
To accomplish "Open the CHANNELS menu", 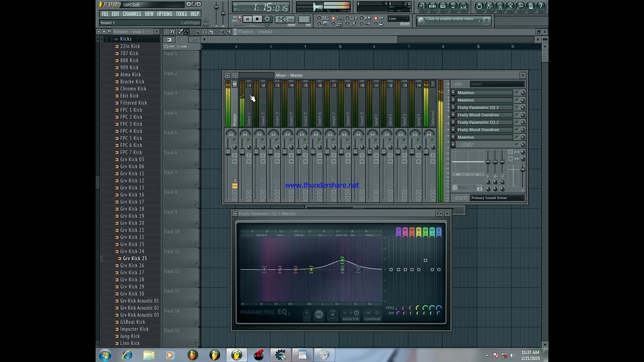I will tap(132, 14).
